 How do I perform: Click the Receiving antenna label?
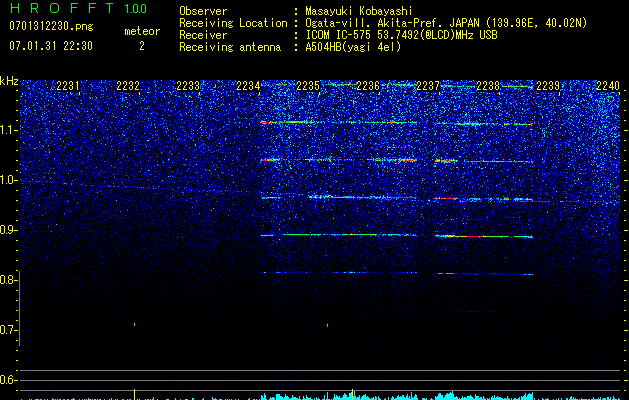click(x=230, y=47)
